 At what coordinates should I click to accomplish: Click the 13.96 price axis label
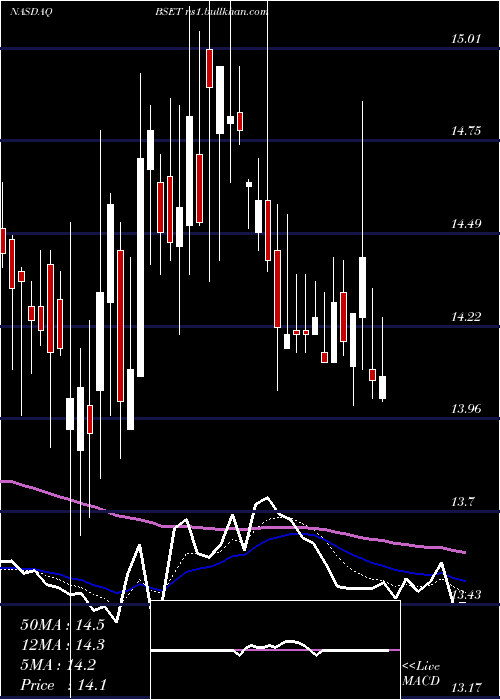[466, 408]
